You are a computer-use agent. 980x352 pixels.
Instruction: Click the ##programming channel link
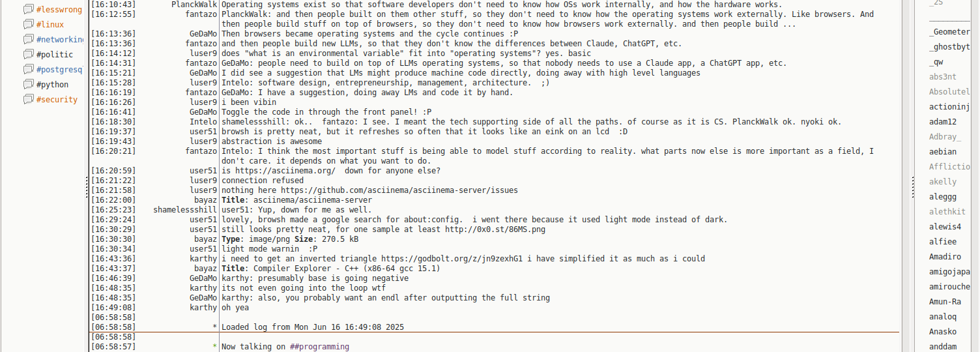pyautogui.click(x=319, y=347)
